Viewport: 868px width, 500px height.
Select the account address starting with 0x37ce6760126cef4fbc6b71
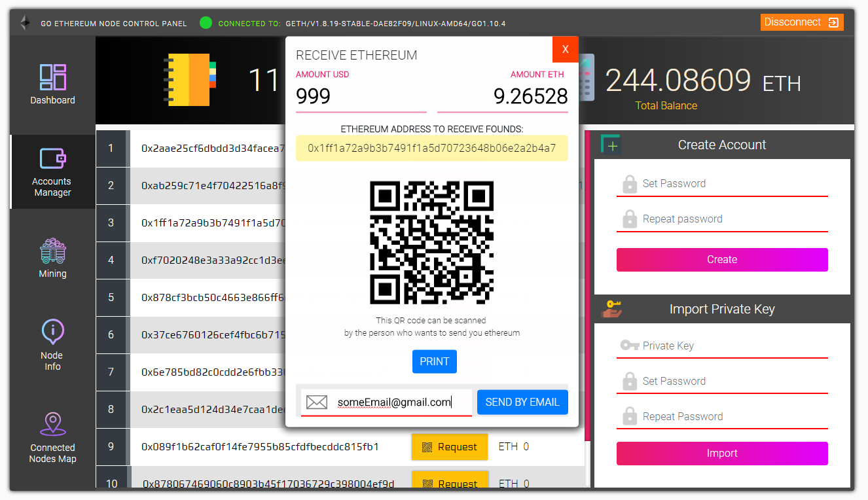point(213,335)
